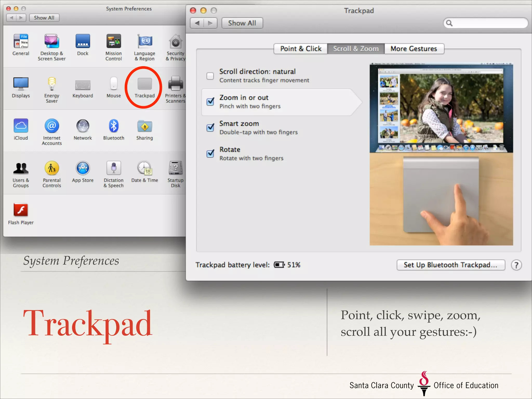The image size is (532, 399).
Task: Open Dock preferences icon
Action: [83, 41]
